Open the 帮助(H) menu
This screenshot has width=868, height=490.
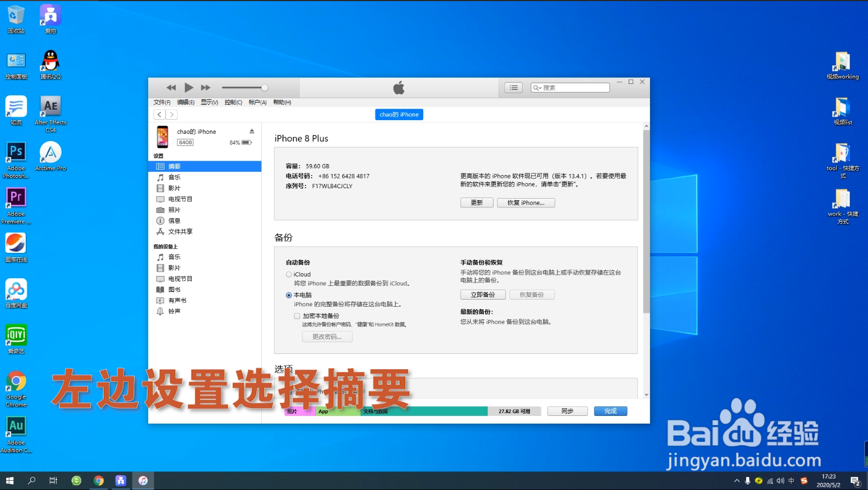pyautogui.click(x=282, y=102)
